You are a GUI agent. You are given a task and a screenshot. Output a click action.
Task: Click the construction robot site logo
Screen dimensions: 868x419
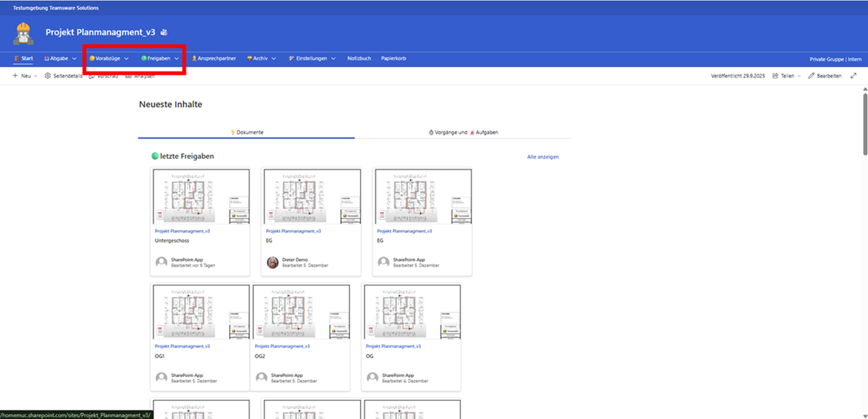[23, 33]
